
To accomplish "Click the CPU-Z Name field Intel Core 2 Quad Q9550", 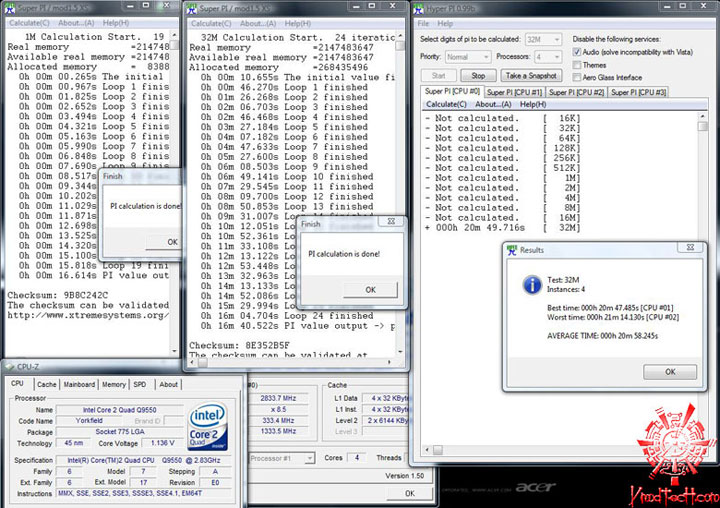I will coord(119,410).
